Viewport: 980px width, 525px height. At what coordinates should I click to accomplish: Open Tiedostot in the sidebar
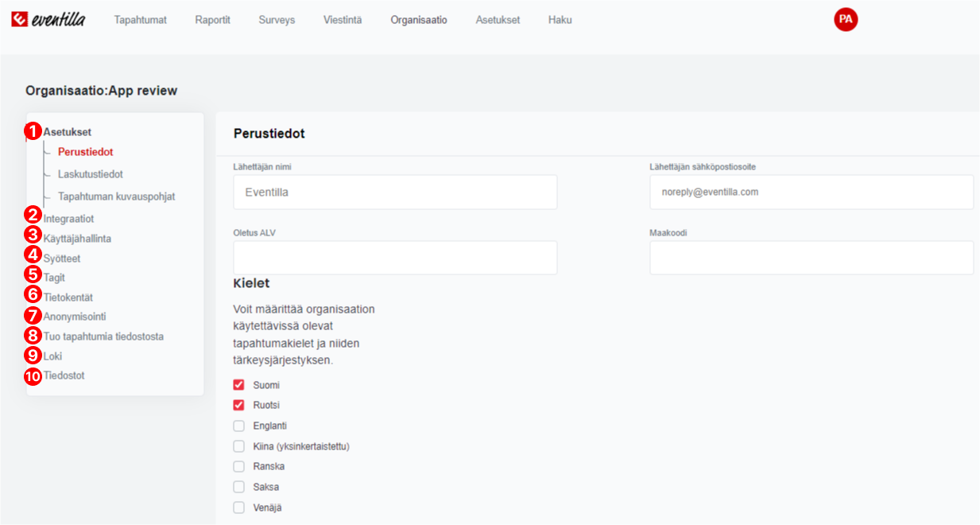click(x=64, y=375)
